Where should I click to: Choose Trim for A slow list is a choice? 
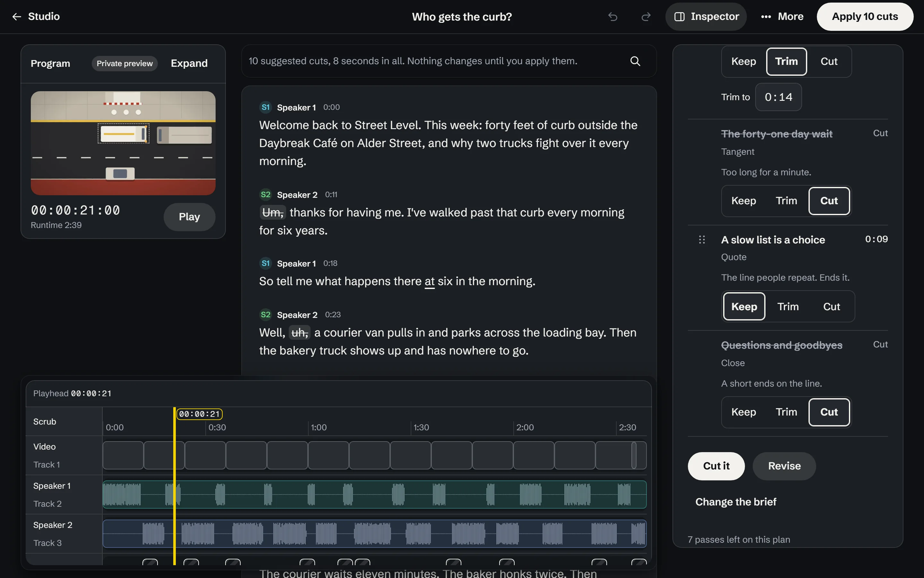[788, 307]
